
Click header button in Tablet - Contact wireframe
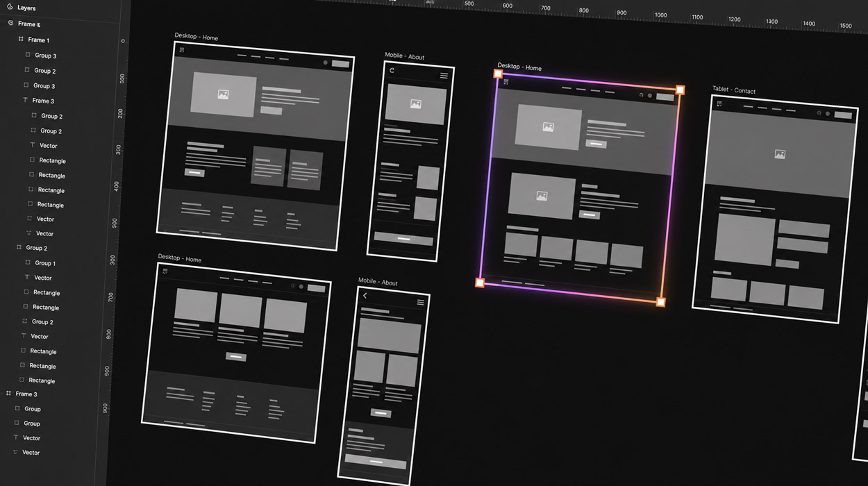[x=843, y=115]
